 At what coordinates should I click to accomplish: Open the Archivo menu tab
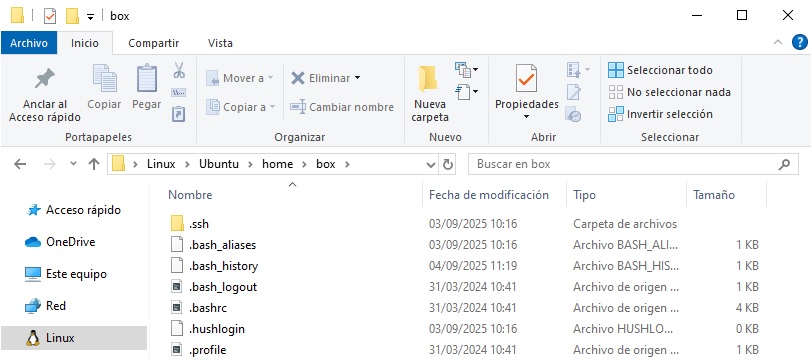pyautogui.click(x=28, y=43)
